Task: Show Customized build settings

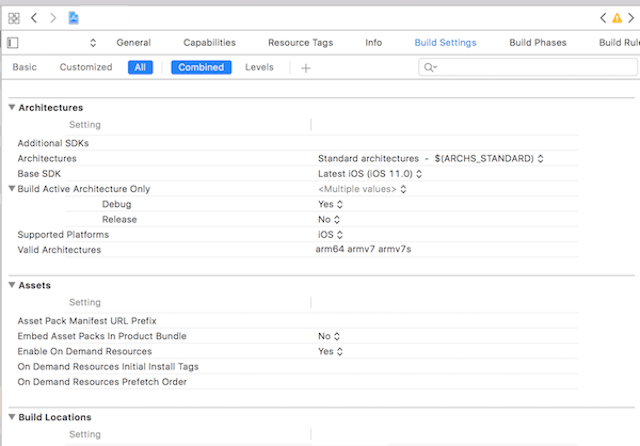Action: tap(86, 68)
